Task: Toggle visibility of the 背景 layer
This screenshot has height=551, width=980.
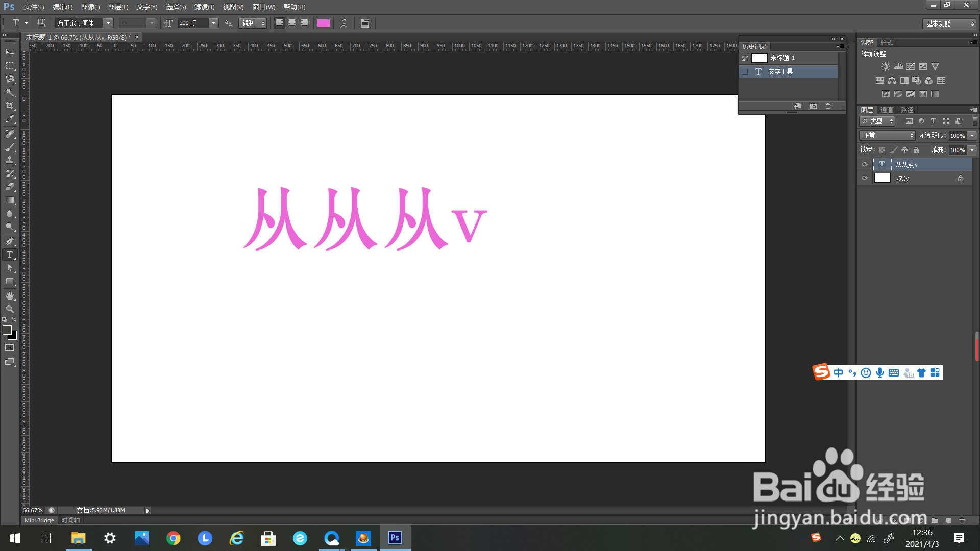Action: [865, 178]
